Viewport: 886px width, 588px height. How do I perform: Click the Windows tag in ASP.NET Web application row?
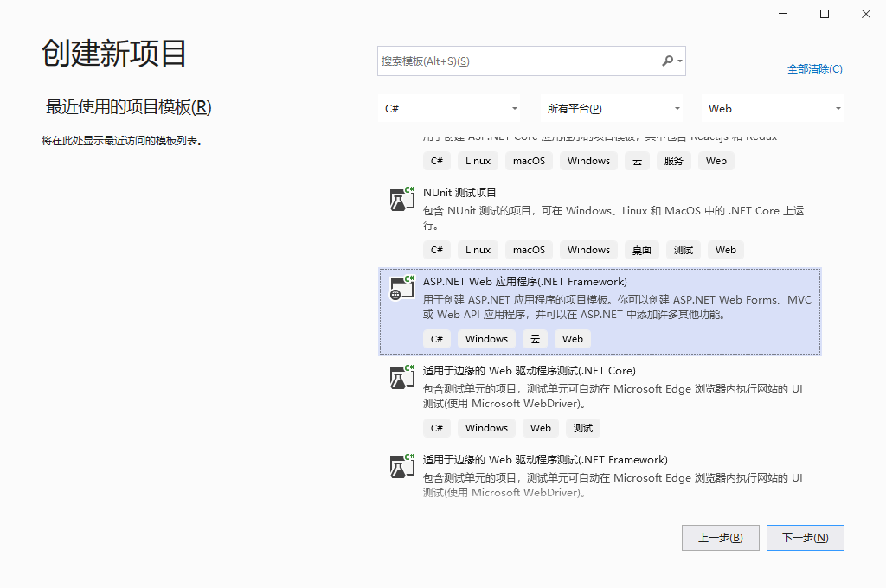[x=486, y=339]
